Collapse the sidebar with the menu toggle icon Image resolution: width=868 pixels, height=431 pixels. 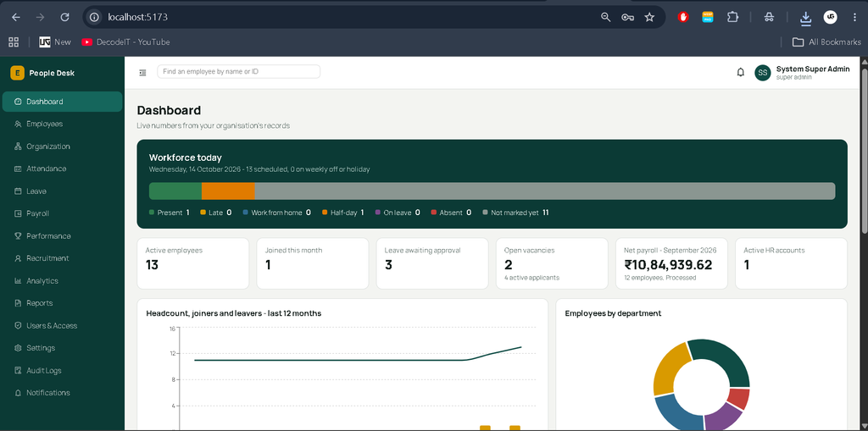tap(142, 73)
